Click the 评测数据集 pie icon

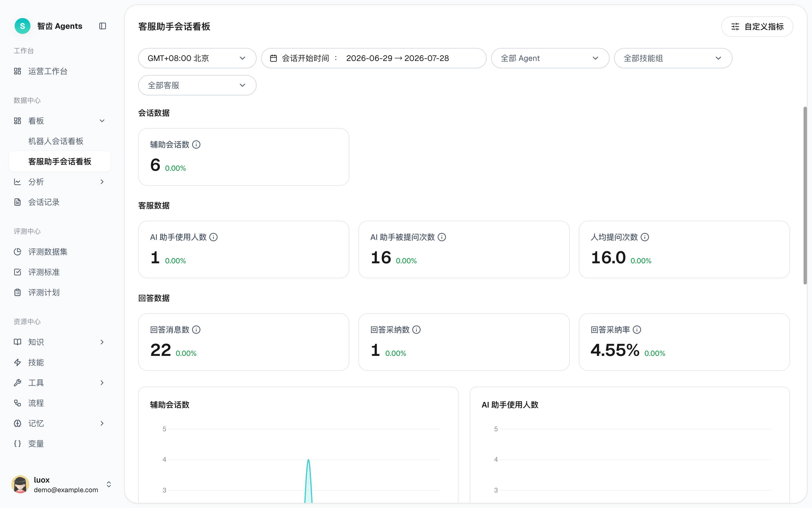click(17, 252)
